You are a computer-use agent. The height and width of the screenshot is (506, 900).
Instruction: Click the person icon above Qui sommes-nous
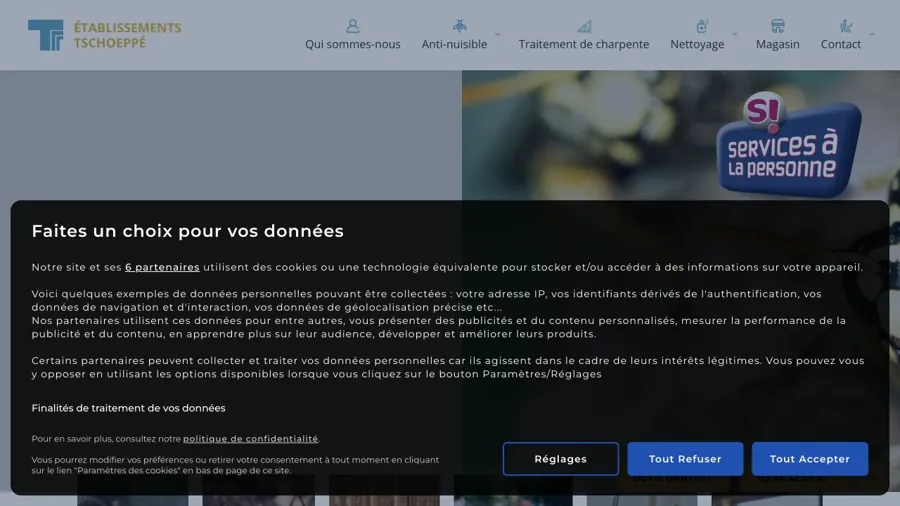(x=352, y=26)
